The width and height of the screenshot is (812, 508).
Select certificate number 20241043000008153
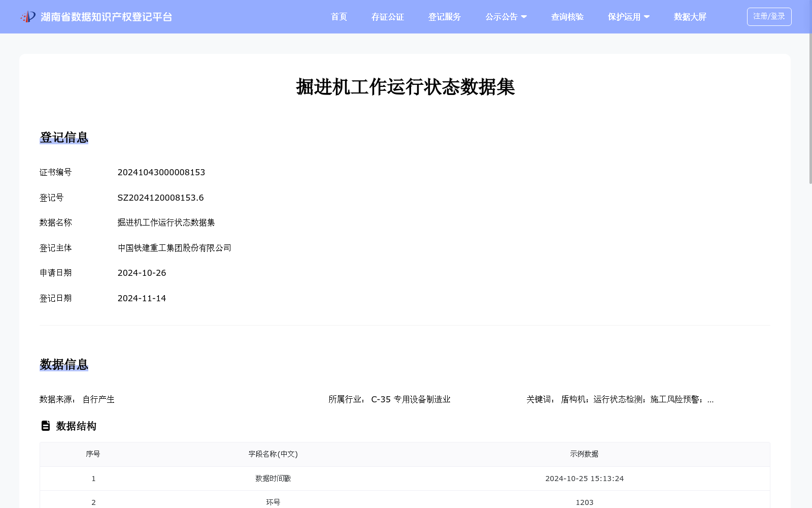tap(161, 172)
